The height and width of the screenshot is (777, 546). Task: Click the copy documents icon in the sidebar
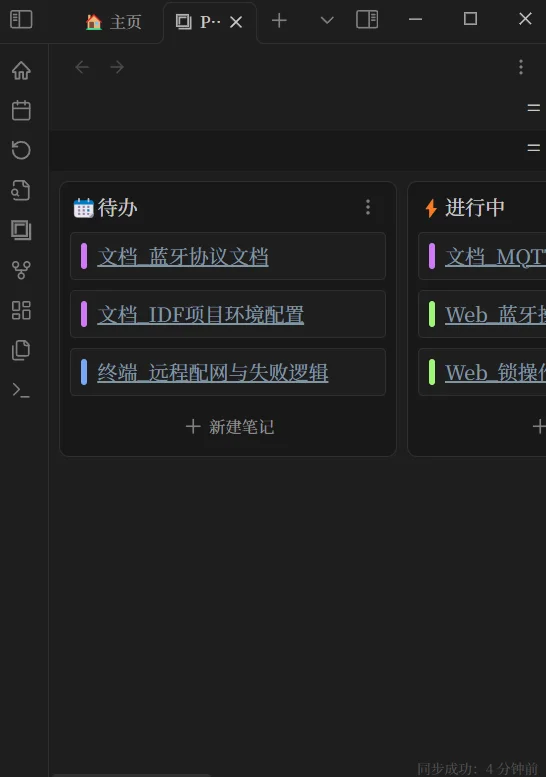click(x=21, y=350)
